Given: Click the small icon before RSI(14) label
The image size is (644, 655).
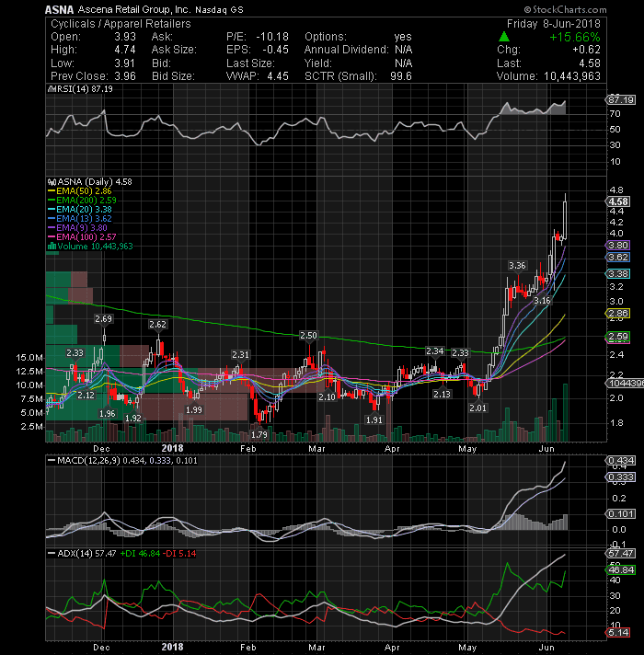Looking at the screenshot, I should (52, 89).
